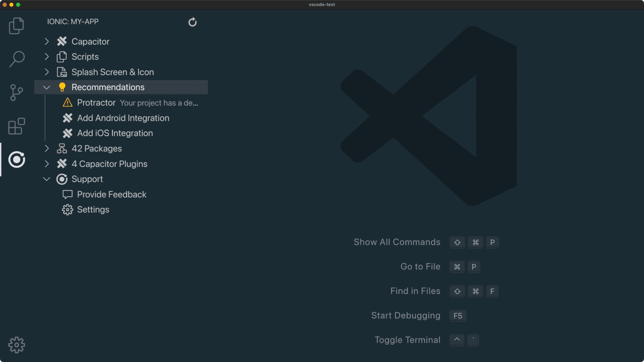Viewport: 644px width, 362px height.
Task: Click the lightbulb icon beside Recommendations
Action: (x=62, y=87)
